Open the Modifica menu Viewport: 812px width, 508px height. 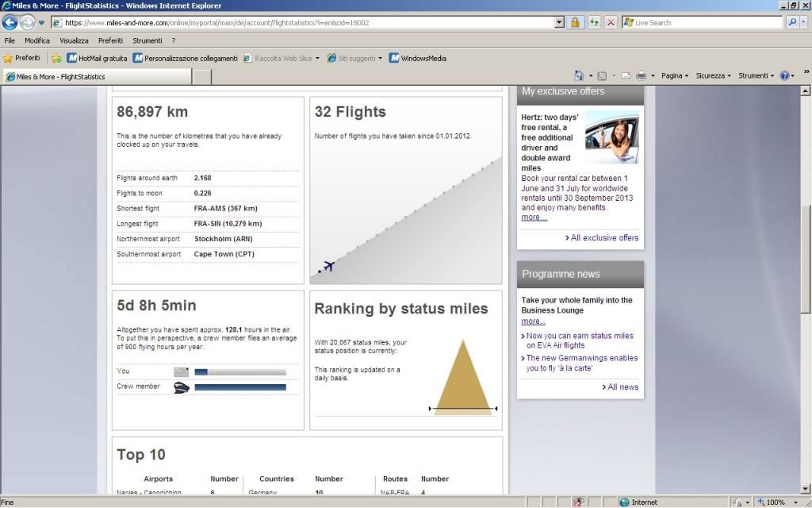tap(37, 40)
